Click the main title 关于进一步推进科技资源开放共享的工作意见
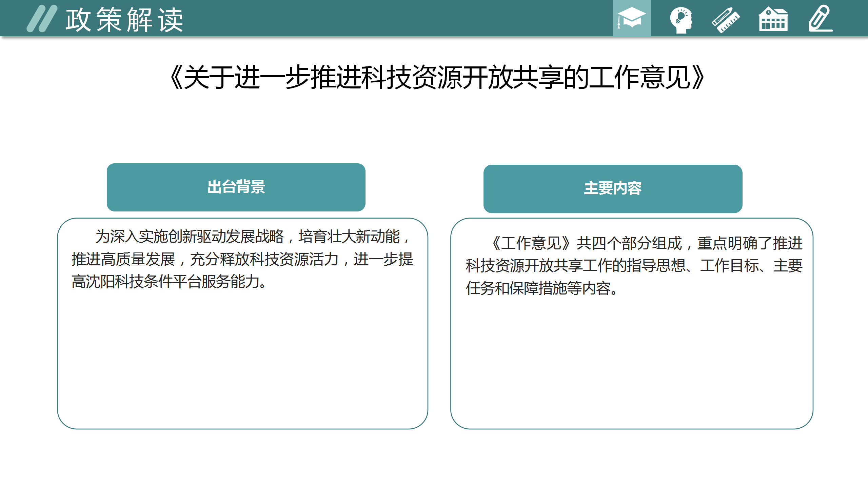The height and width of the screenshot is (488, 868). point(437,77)
